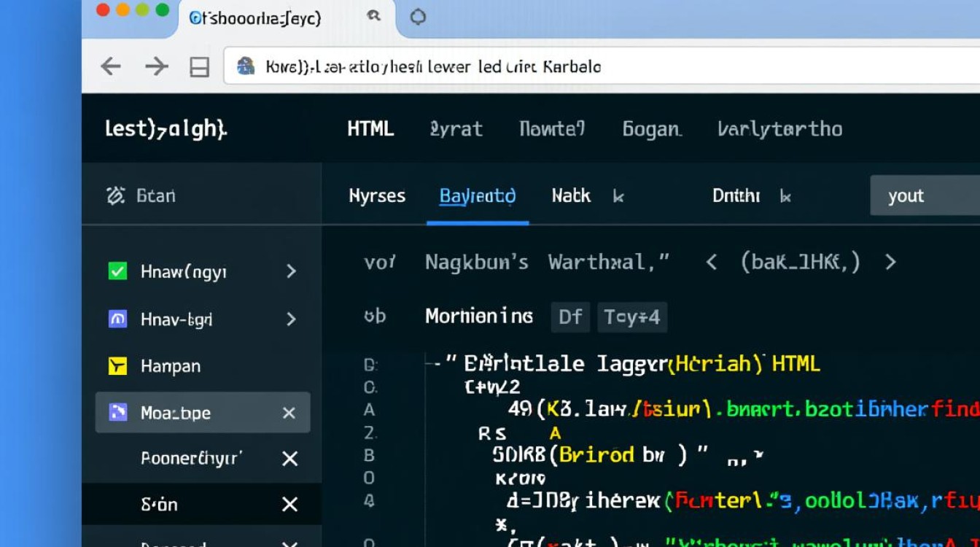The width and height of the screenshot is (980, 547).
Task: Click the icon next to 'Btan' in sidebar
Action: [x=116, y=195]
